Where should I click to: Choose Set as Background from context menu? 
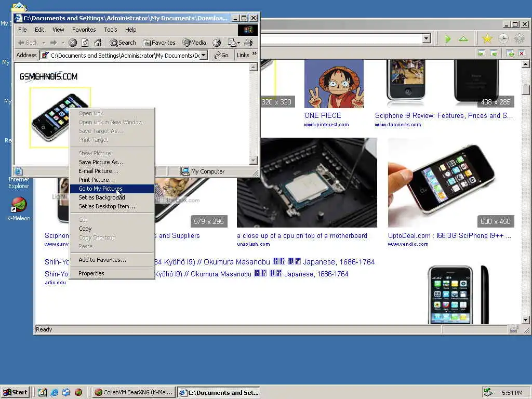click(x=112, y=197)
